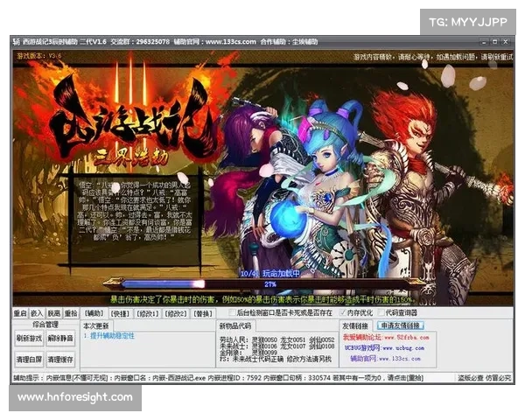Switch to the [快捷] tab
Image resolution: width=525 pixels, height=420 pixels.
pos(120,314)
